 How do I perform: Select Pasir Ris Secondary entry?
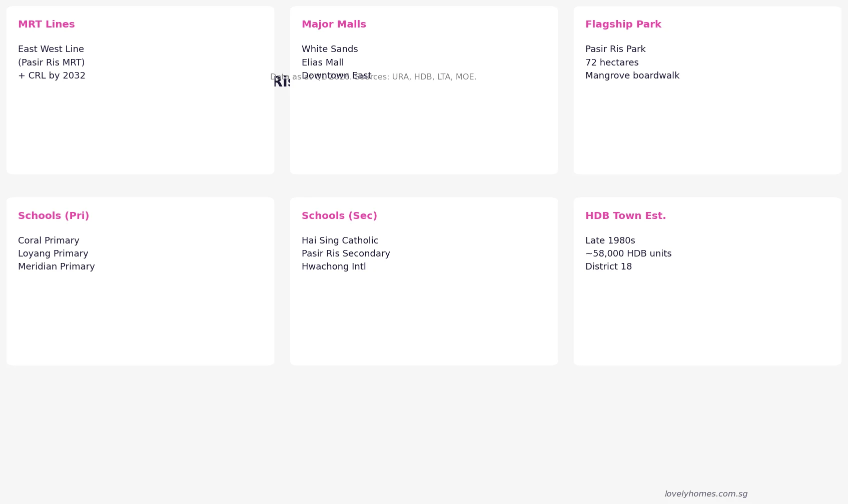(x=346, y=253)
